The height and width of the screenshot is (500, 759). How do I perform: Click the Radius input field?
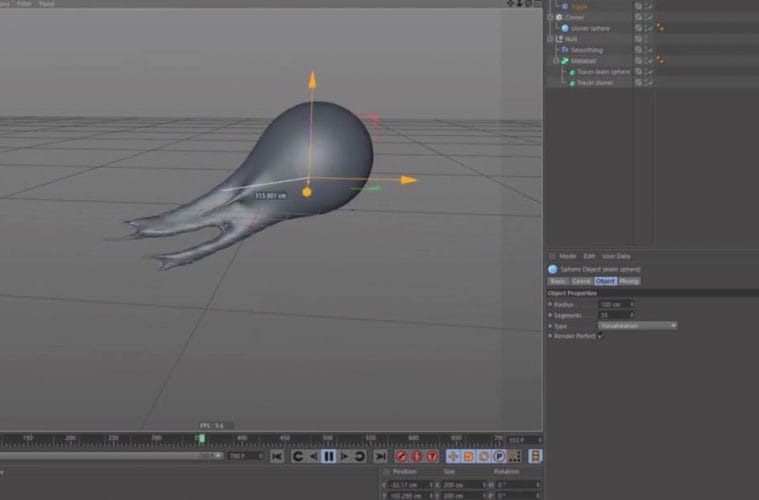tap(612, 304)
